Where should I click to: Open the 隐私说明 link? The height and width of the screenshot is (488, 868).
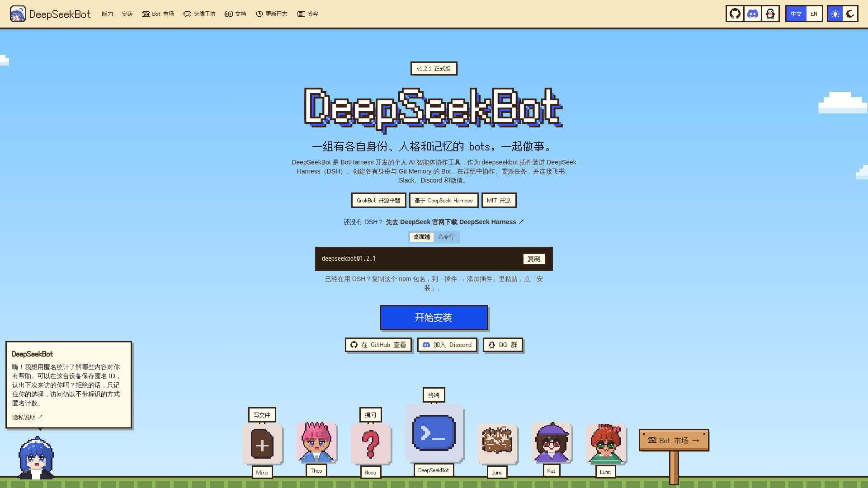(28, 417)
